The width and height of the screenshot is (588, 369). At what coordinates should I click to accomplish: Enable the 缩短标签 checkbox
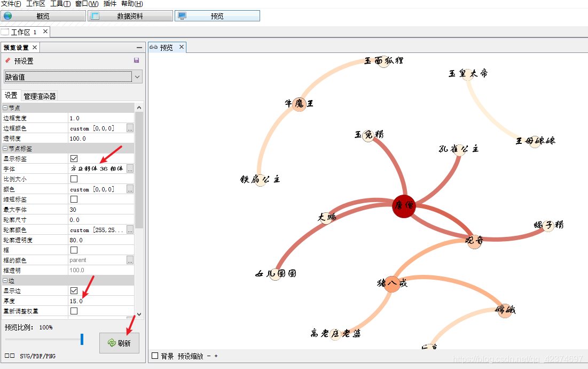[x=74, y=199]
